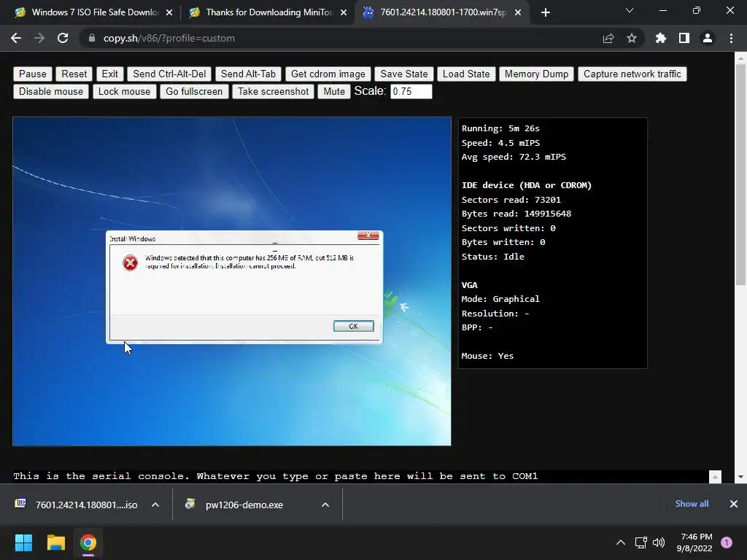Click the page vertical scrollbar
Image resolution: width=747 pixels, height=560 pixels.
coord(740,174)
